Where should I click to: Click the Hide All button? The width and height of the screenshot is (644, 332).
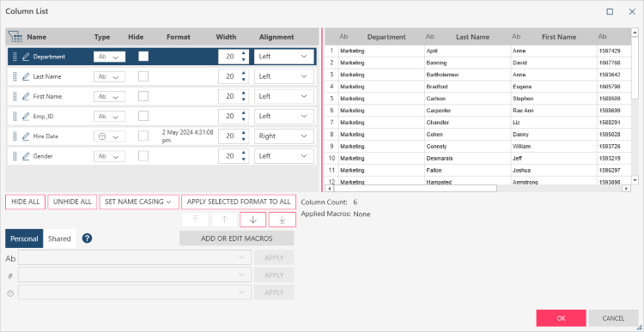point(26,202)
